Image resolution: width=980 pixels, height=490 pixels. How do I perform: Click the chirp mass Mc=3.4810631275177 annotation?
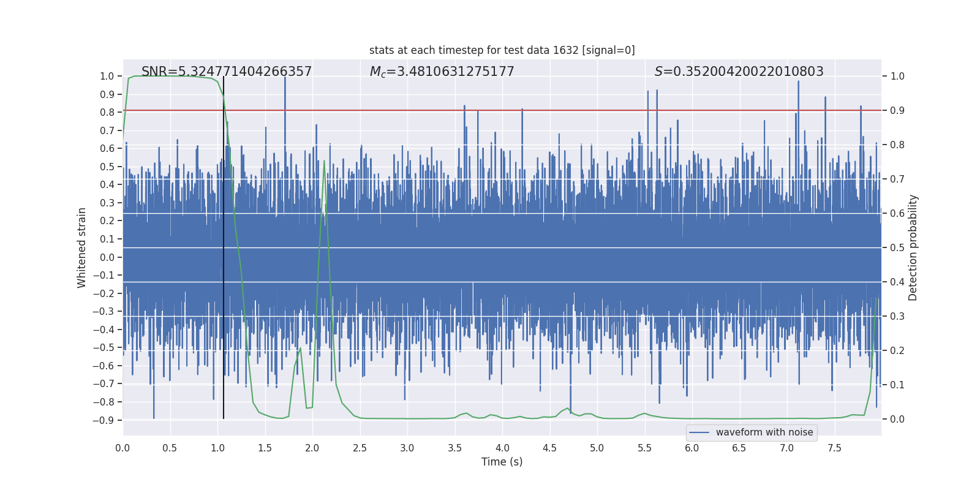(442, 72)
